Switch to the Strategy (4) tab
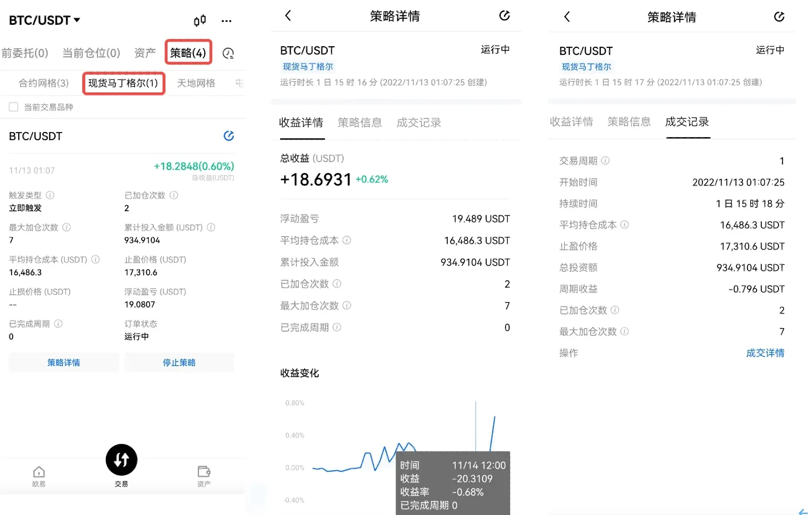 [x=188, y=53]
